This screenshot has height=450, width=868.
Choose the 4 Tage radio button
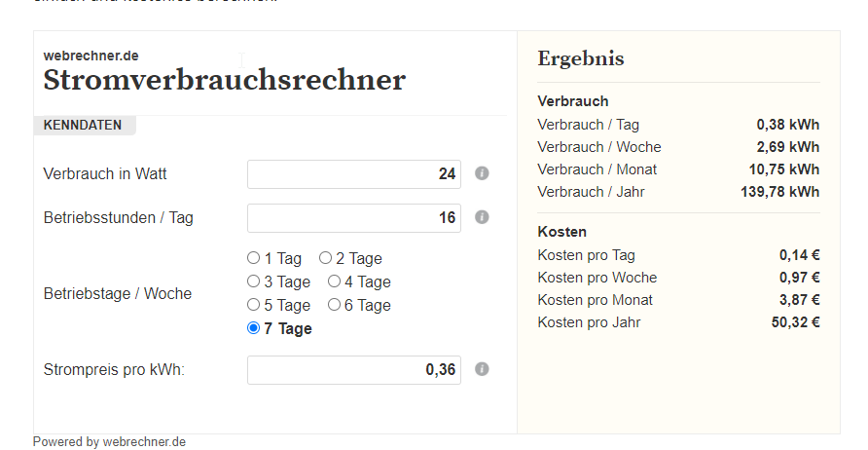334,281
